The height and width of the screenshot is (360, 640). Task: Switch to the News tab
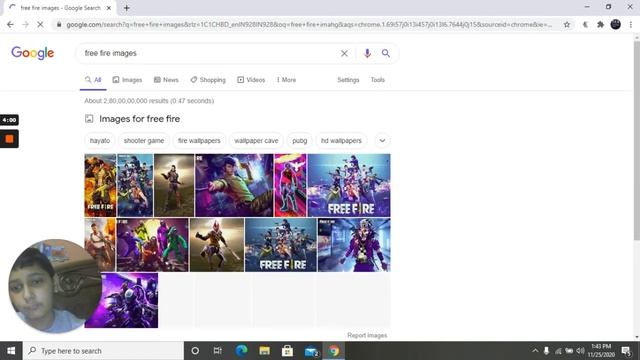point(166,80)
